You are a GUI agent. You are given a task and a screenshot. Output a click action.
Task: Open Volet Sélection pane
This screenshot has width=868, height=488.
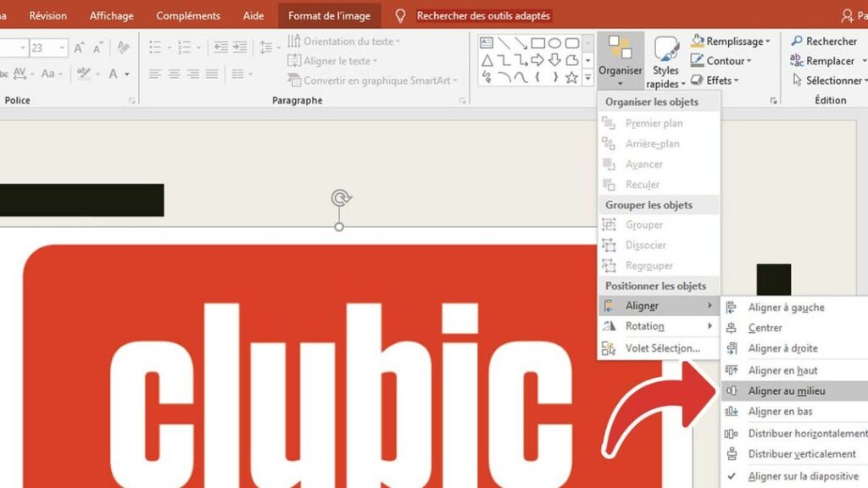click(x=659, y=348)
